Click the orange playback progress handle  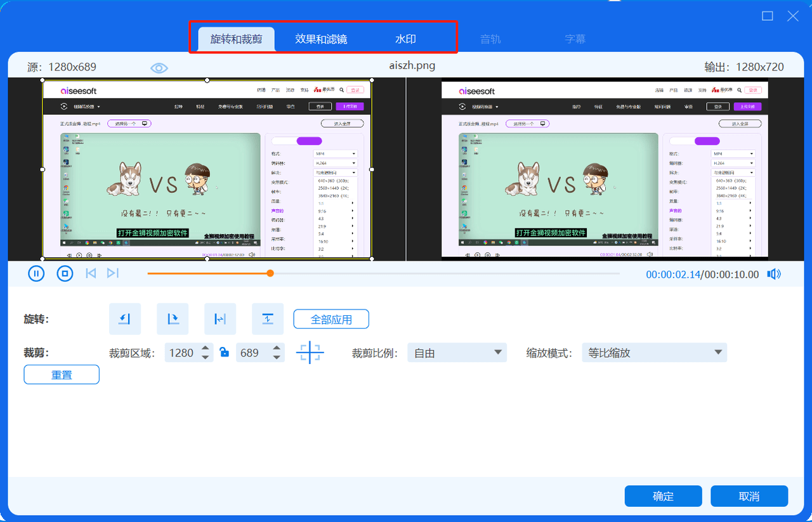pyautogui.click(x=270, y=273)
